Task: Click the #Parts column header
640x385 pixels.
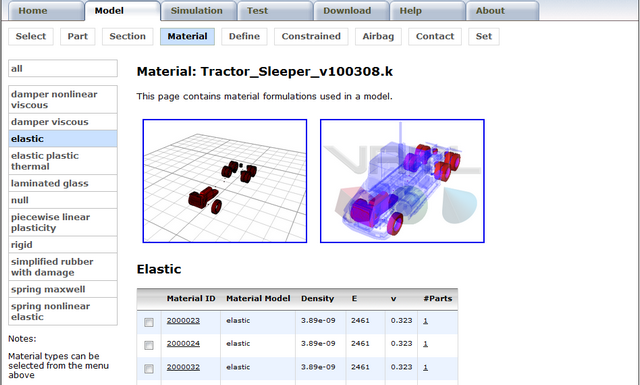Action: pyautogui.click(x=438, y=298)
